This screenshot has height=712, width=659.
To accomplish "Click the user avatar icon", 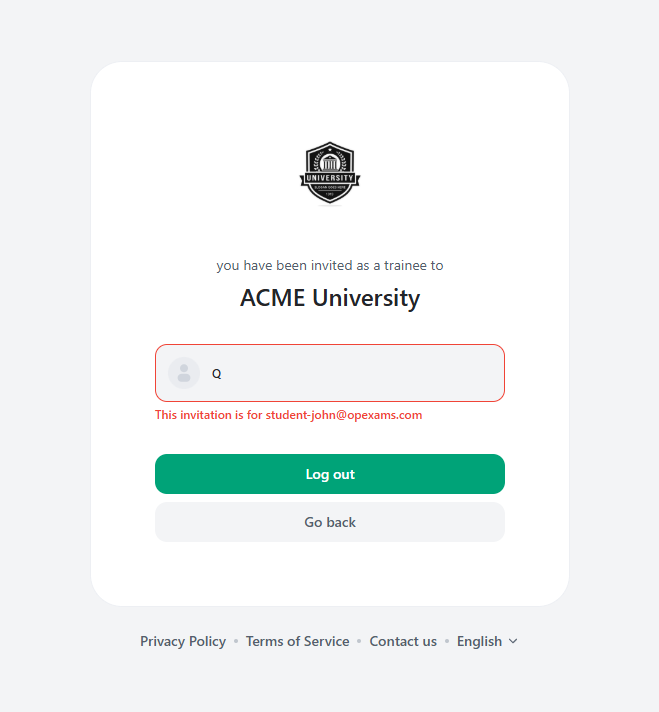I will [x=184, y=373].
